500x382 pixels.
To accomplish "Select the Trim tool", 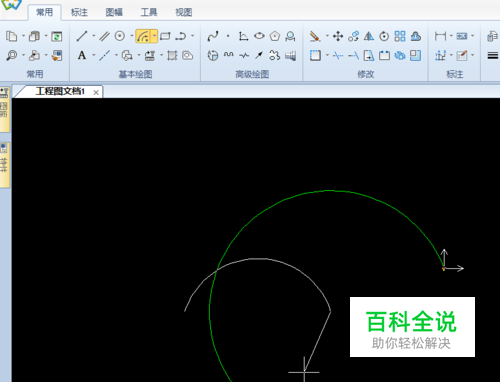I will click(338, 55).
